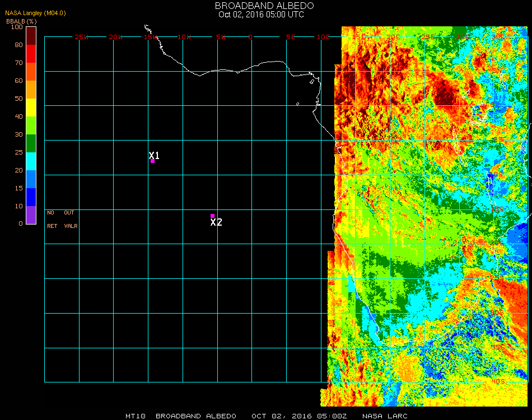Viewport: 532px width, 420px height.
Task: Select the light green 30-40 colorbar swatch
Action: click(x=31, y=125)
